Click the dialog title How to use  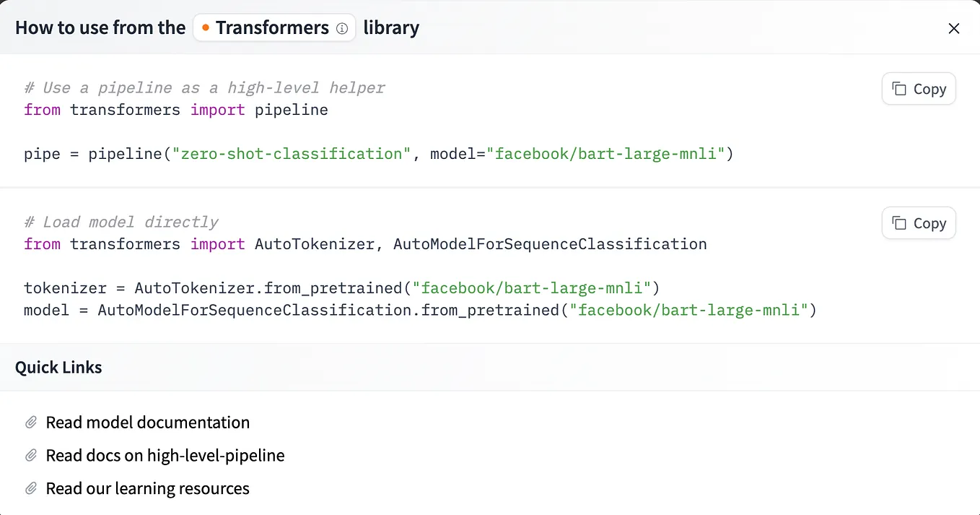tap(100, 27)
